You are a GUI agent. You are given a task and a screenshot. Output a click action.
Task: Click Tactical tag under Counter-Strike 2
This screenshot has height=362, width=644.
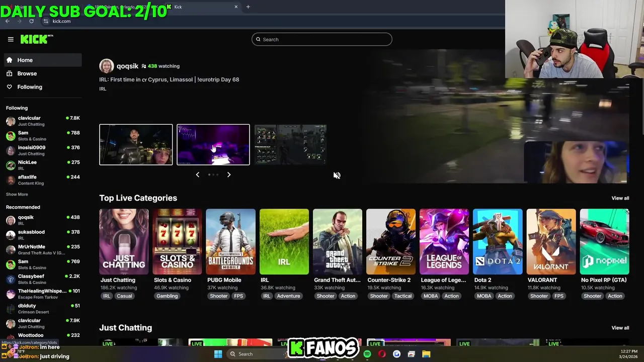(403, 296)
